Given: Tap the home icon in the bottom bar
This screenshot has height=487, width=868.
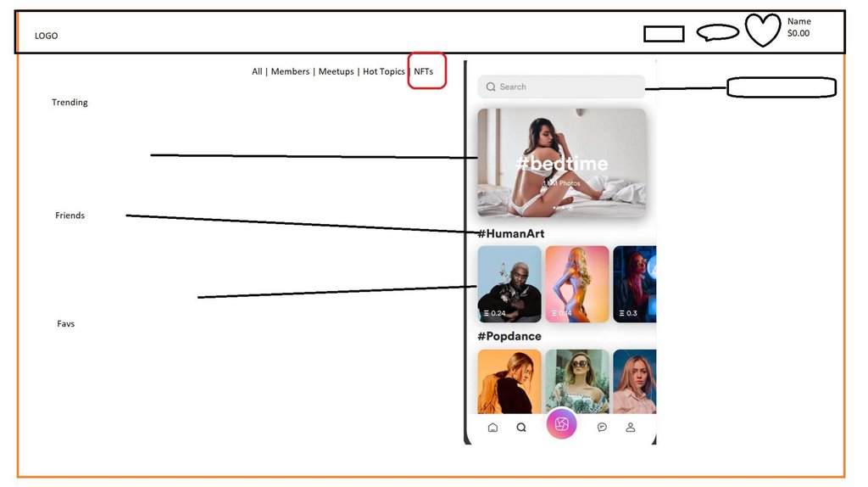Looking at the screenshot, I should (x=492, y=427).
